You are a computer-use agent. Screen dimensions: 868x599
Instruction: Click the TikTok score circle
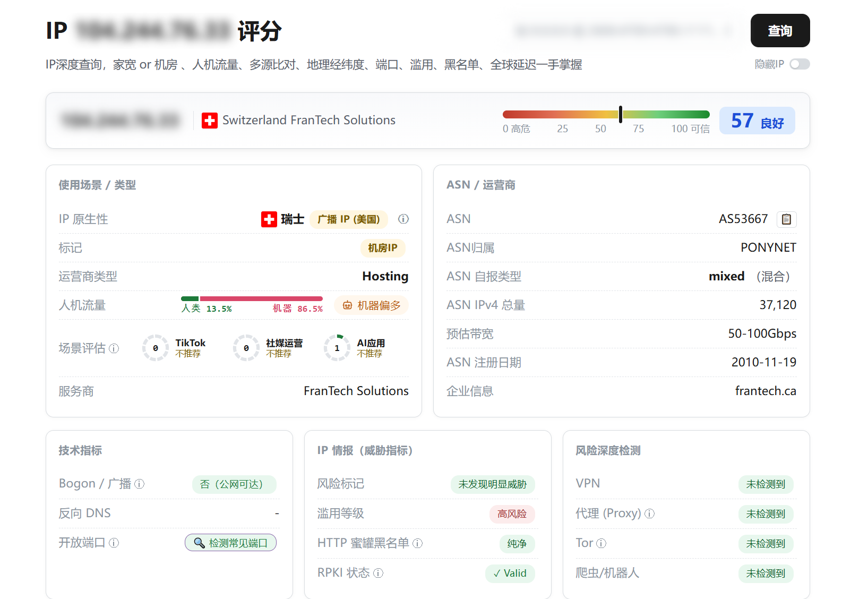coord(156,348)
